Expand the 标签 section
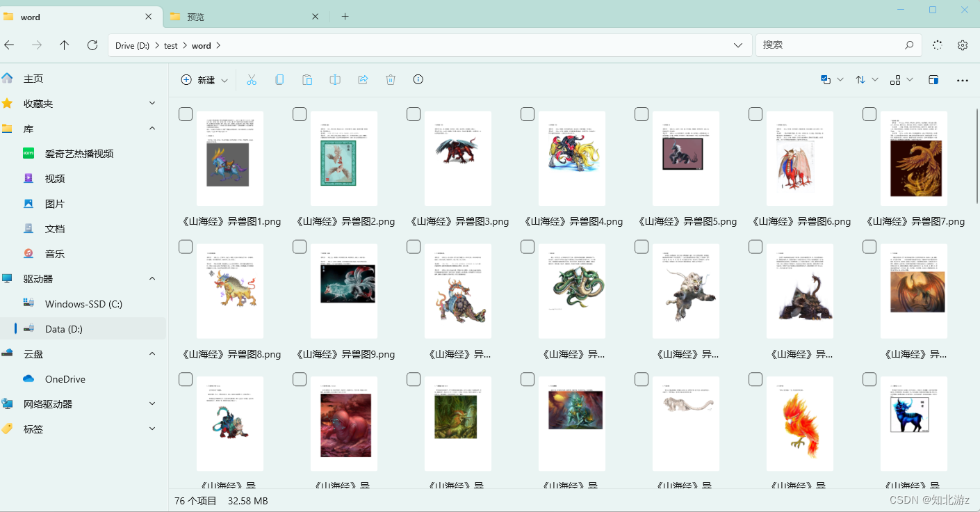 pos(152,429)
